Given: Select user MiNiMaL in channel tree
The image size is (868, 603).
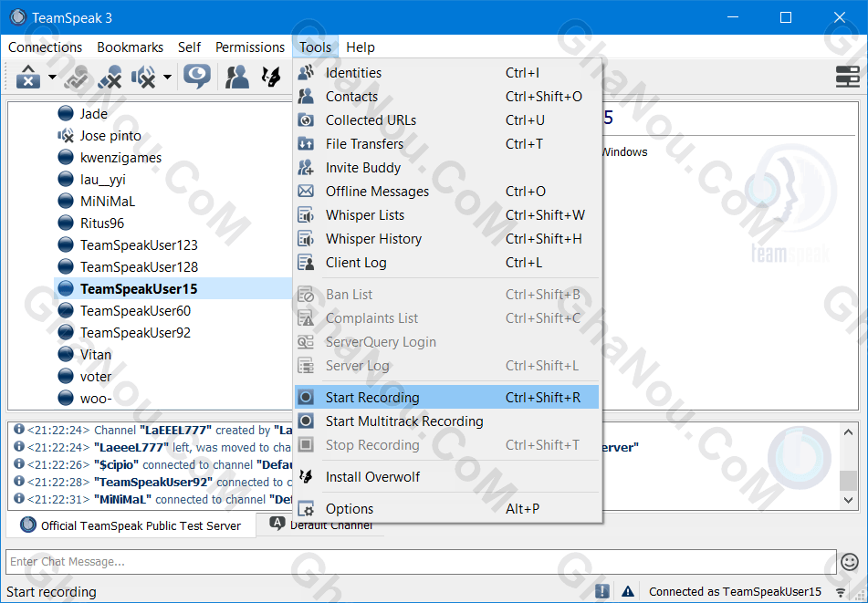Looking at the screenshot, I should (x=108, y=202).
